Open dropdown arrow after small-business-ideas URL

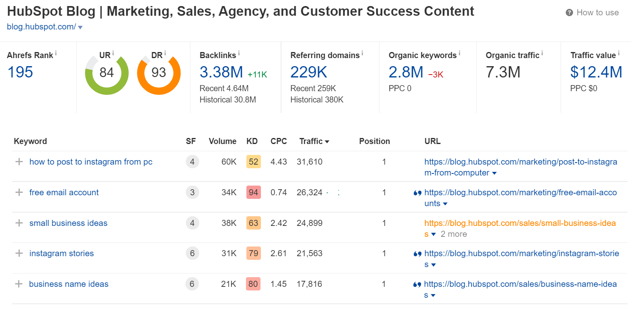tap(434, 234)
